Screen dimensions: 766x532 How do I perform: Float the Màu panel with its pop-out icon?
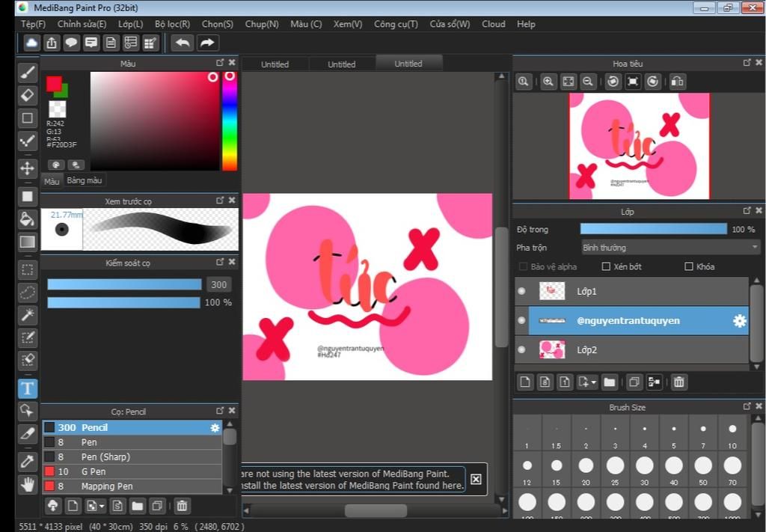(x=220, y=63)
